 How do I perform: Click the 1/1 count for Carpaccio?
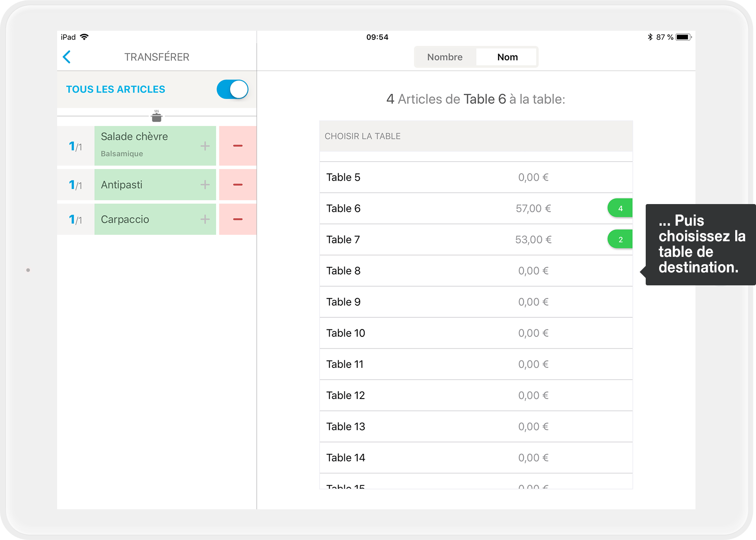tap(75, 220)
